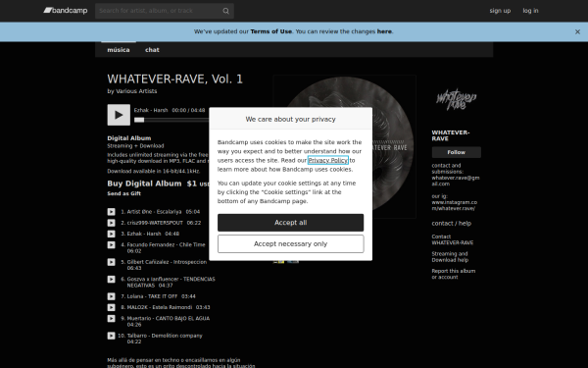Open the música tab
This screenshot has height=368, width=588.
119,50
